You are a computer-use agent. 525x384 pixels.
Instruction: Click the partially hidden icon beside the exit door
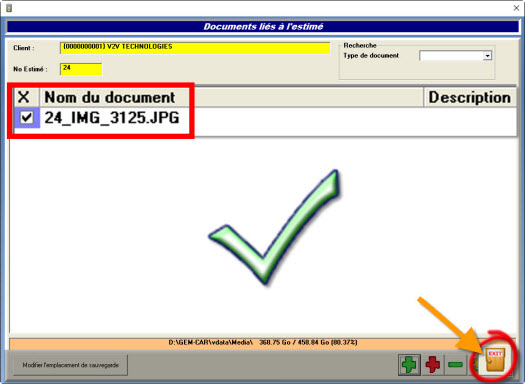coord(475,363)
